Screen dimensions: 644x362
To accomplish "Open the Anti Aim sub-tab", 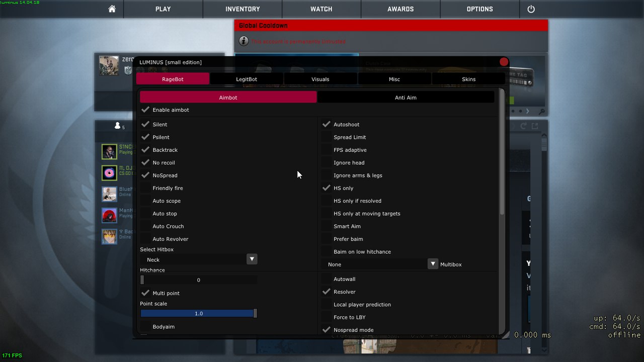I will pyautogui.click(x=406, y=98).
